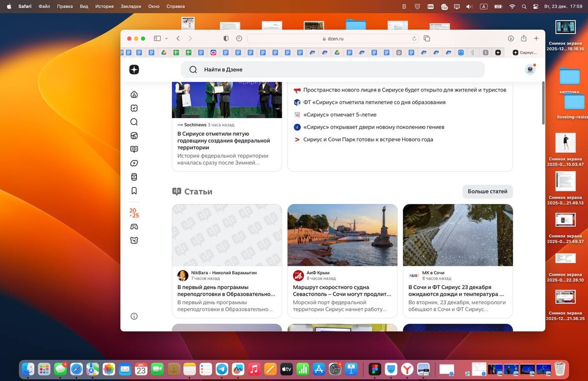
Task: Open the user profile avatar in Dzen
Action: click(x=530, y=70)
